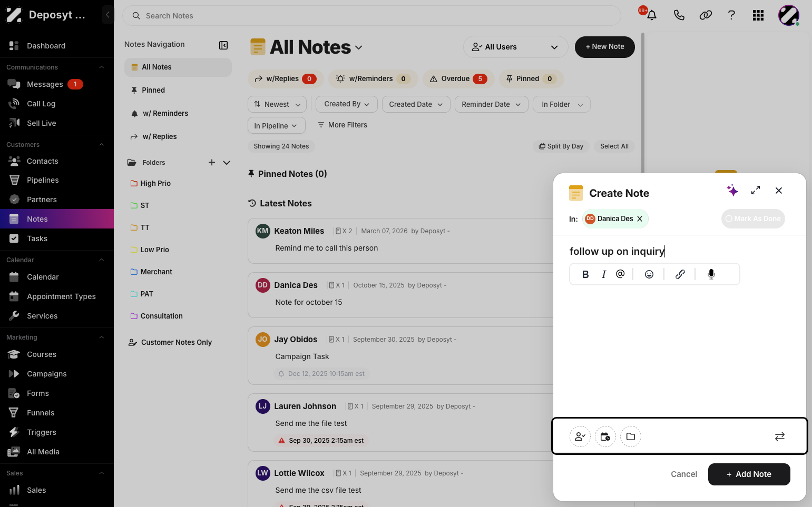Image resolution: width=812 pixels, height=507 pixels.
Task: Open the High Prio folder
Action: click(155, 183)
